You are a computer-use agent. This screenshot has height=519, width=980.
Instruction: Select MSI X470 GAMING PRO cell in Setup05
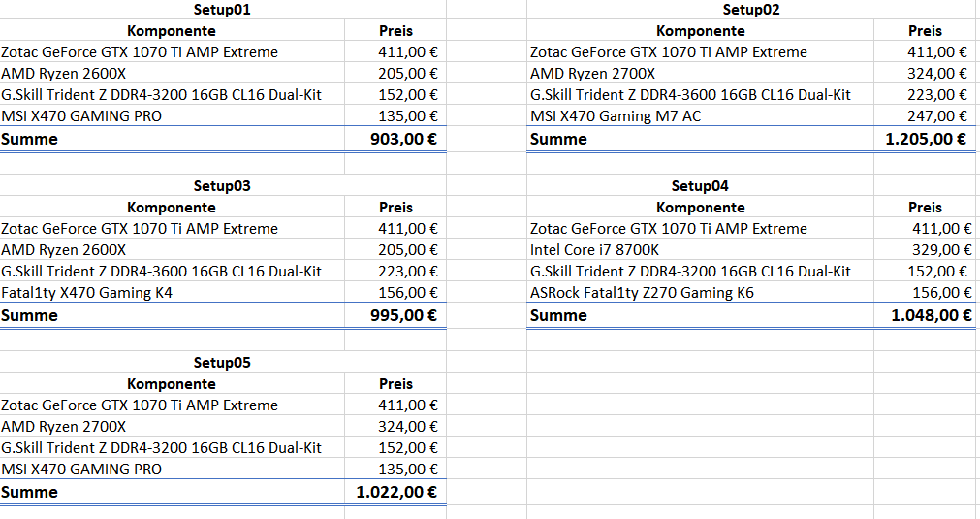(172, 469)
